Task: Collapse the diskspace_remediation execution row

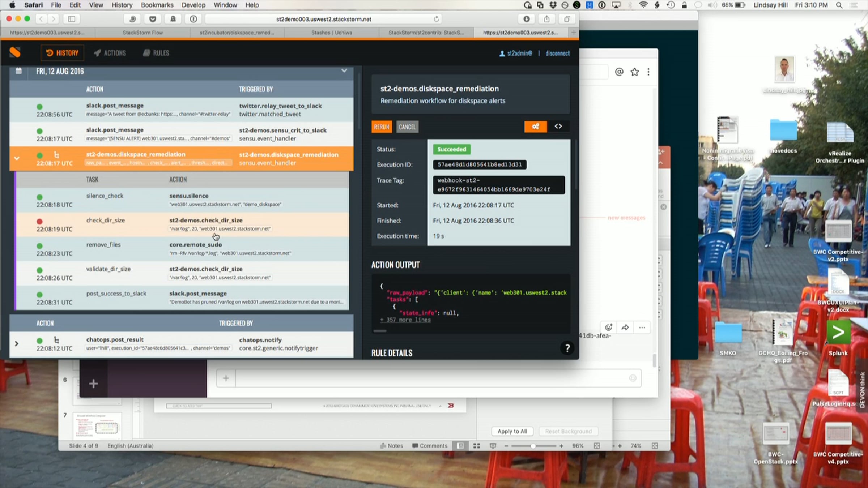Action: [x=17, y=158]
